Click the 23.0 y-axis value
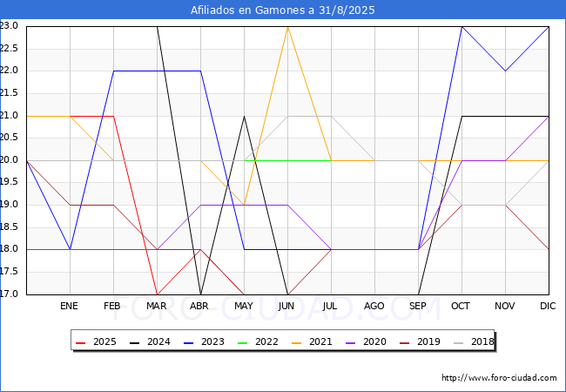Image resolution: width=566 pixels, height=392 pixels. 9,26
